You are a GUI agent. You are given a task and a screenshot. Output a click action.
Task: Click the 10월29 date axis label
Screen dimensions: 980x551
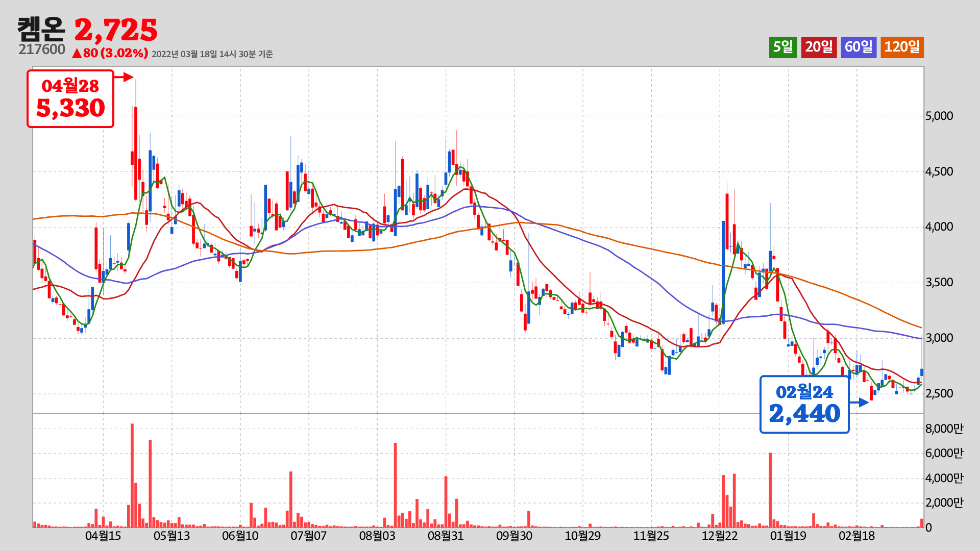[x=583, y=536]
